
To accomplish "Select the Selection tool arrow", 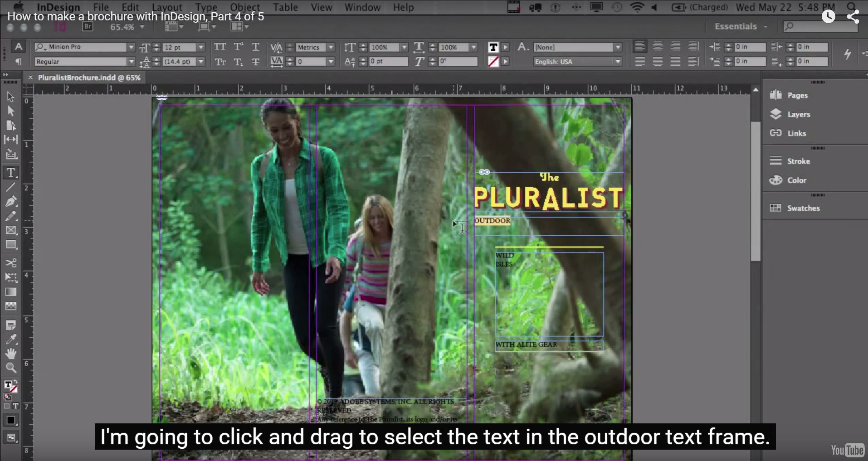I will pyautogui.click(x=10, y=96).
